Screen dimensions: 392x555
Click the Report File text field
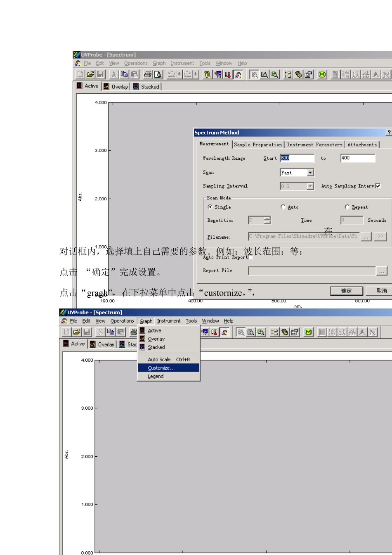point(312,271)
